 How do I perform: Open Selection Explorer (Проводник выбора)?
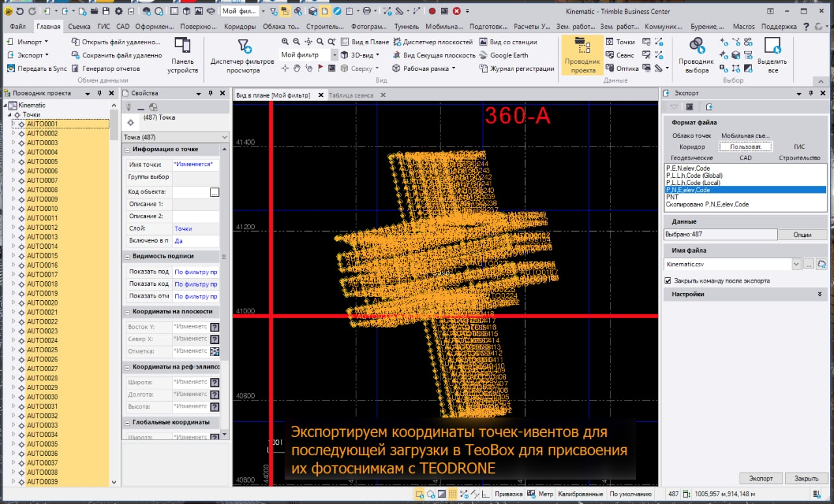(697, 55)
